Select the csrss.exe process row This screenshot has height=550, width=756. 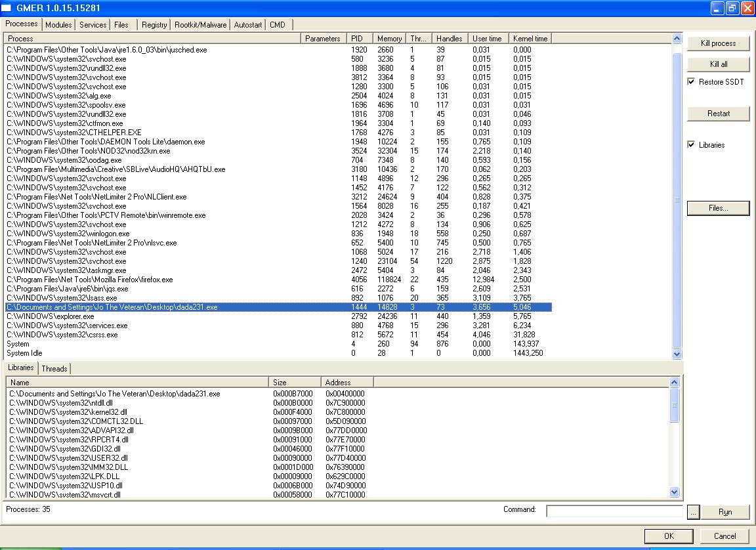[278, 335]
